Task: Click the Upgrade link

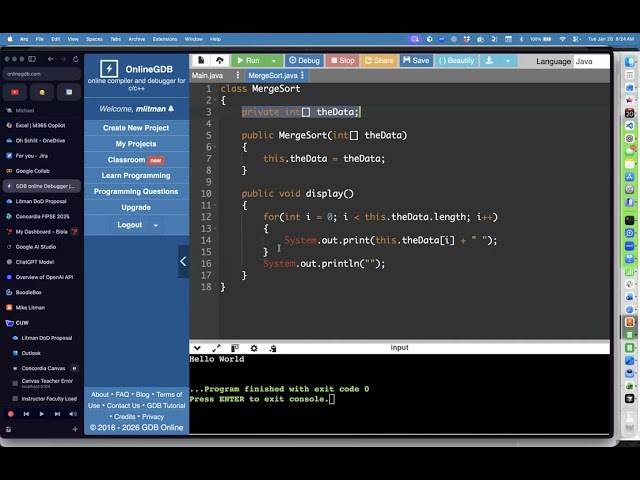Action: [x=136, y=207]
